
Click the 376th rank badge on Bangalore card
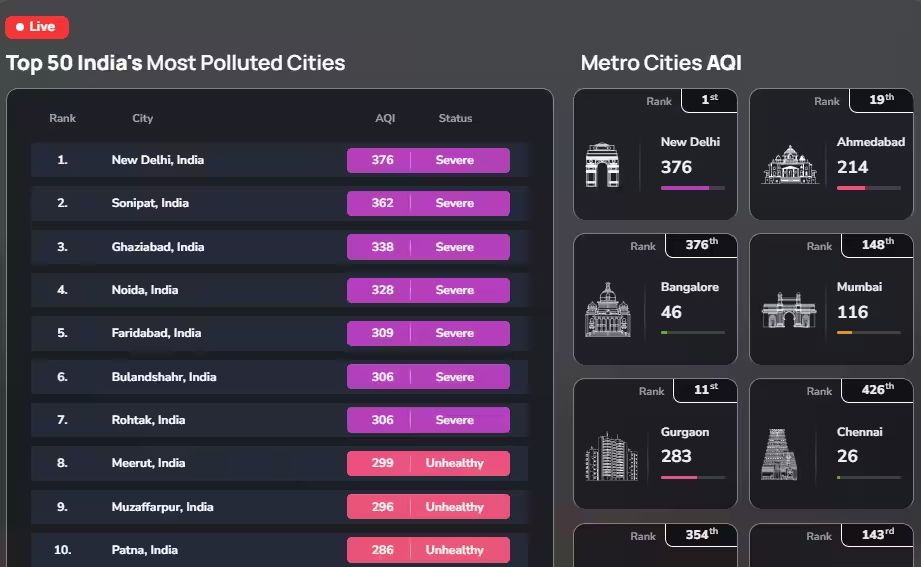tap(701, 244)
